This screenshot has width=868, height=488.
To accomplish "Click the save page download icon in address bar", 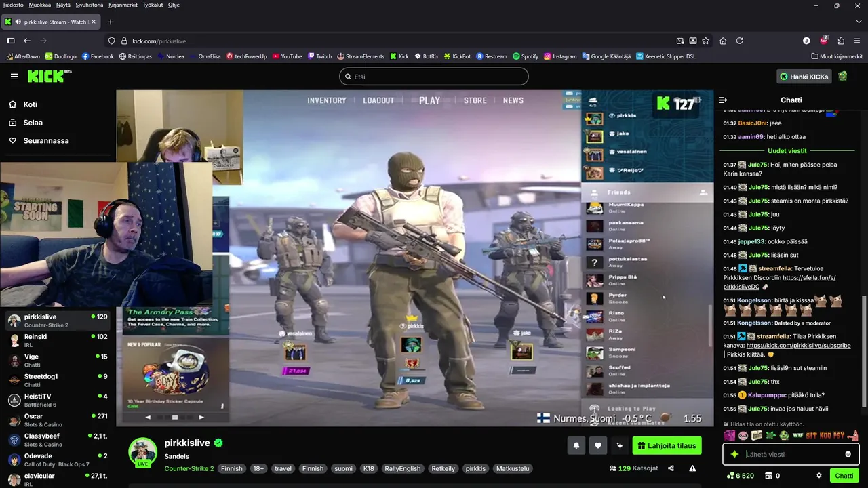I will click(693, 41).
